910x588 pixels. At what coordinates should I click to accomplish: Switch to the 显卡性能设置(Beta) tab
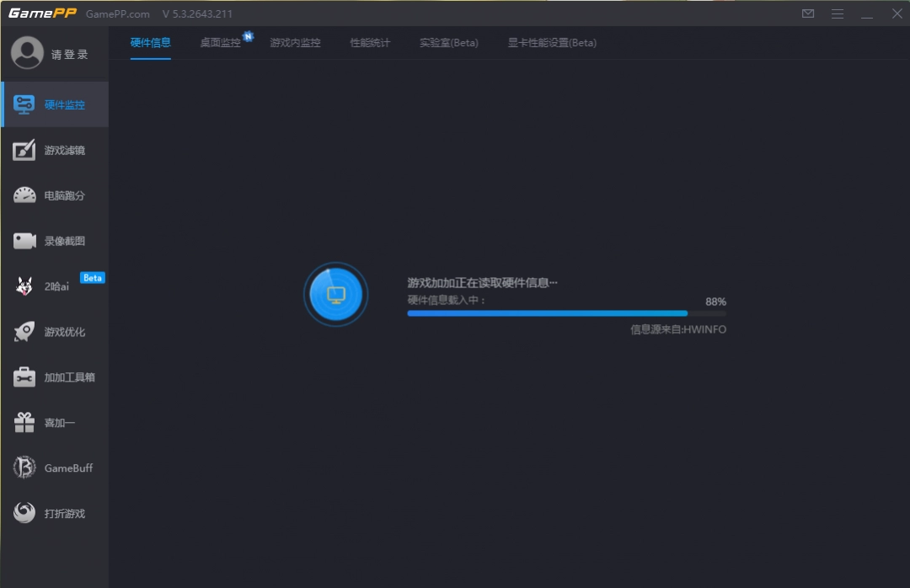point(552,42)
